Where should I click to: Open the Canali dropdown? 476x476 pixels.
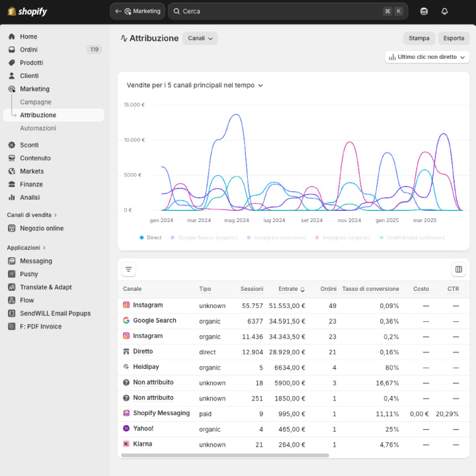click(200, 38)
